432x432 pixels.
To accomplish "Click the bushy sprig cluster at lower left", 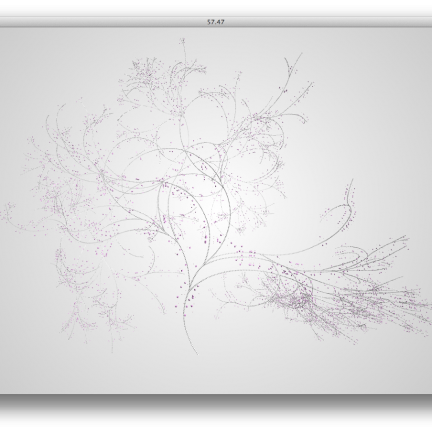I will (97, 320).
